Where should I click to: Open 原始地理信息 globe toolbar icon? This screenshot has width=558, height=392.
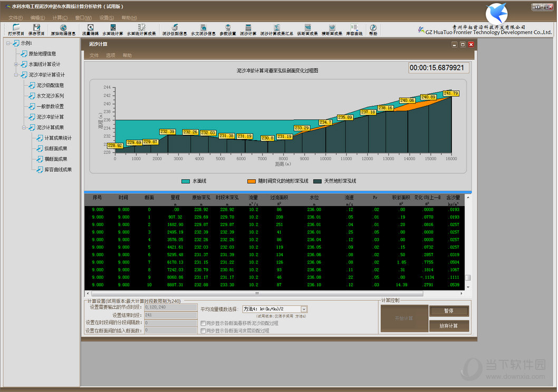[63, 30]
